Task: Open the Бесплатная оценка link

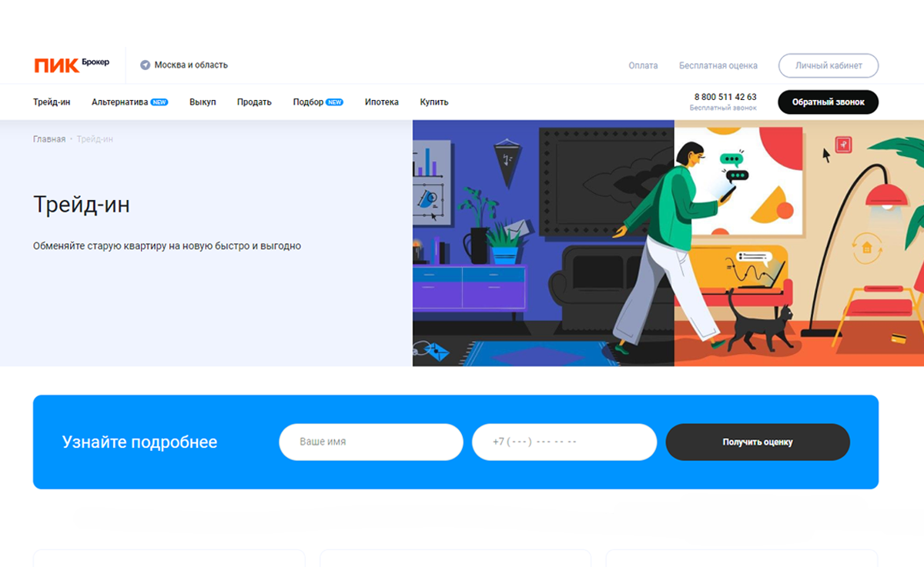Action: [x=718, y=66]
